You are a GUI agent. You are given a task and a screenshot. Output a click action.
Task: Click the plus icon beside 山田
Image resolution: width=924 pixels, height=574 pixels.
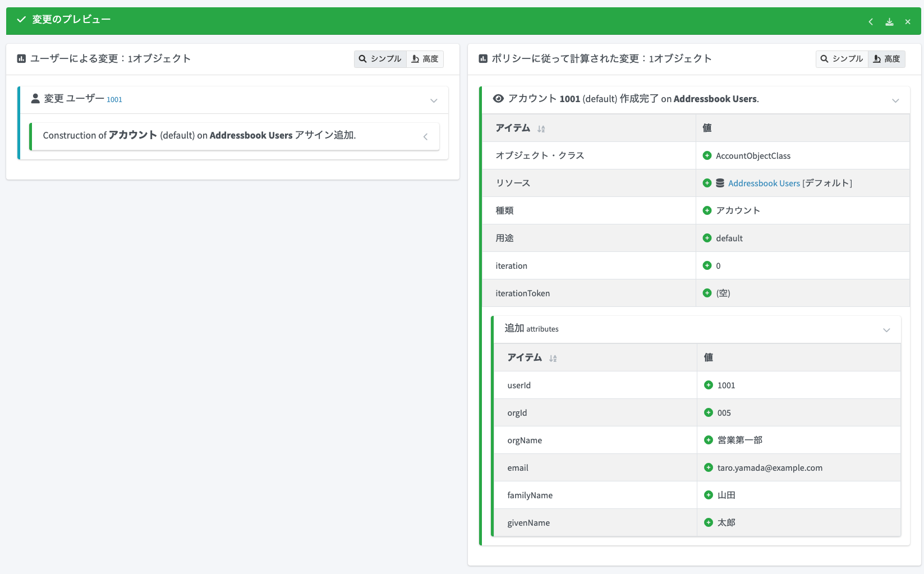click(x=709, y=495)
